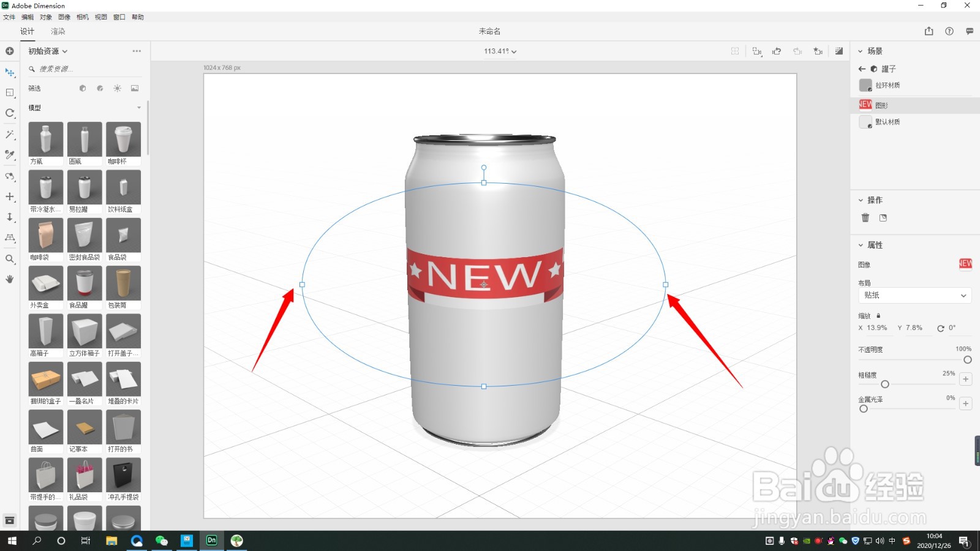Filter assets by models
980x551 pixels.
point(83,88)
